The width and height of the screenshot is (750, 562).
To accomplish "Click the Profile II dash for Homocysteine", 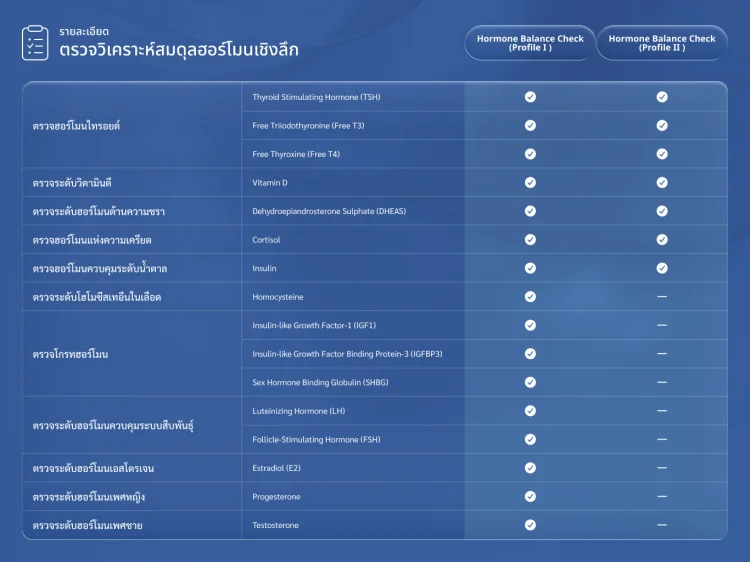I will pyautogui.click(x=662, y=297).
